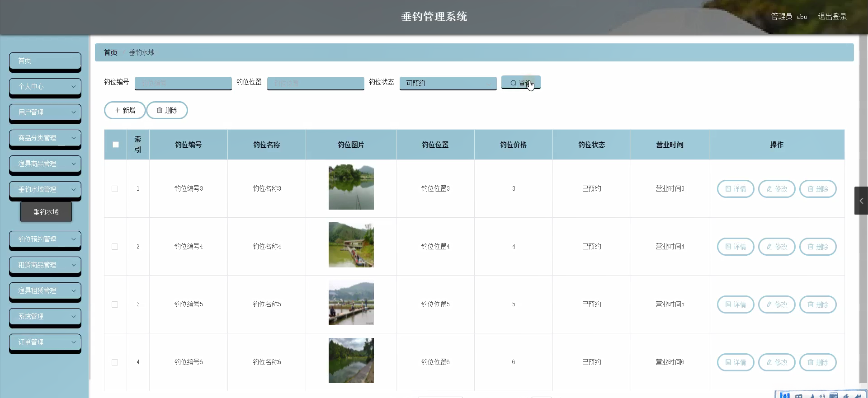Click the 管理员 abo account label

point(789,16)
